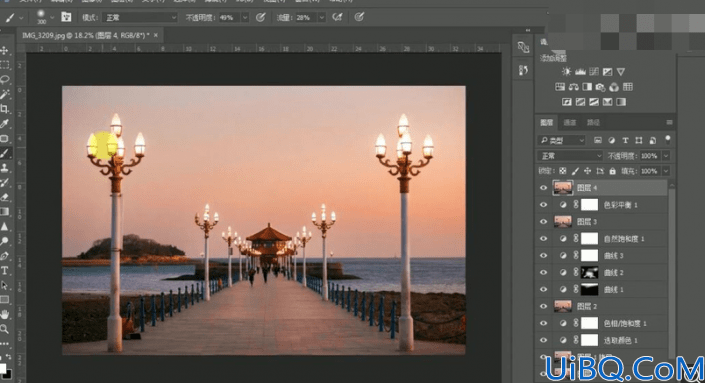Screen dimensions: 705x383
Task: Toggle visibility of 色彩平衡 1 layer
Action: (544, 205)
